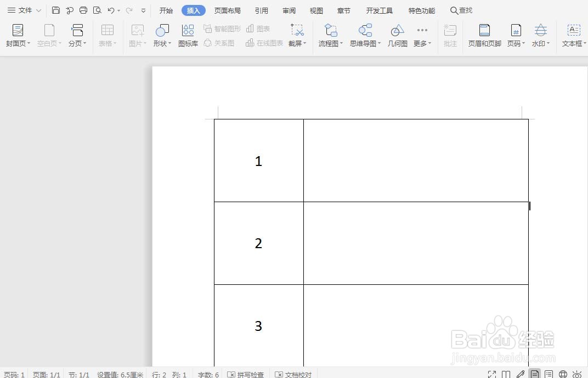Image resolution: width=588 pixels, height=378 pixels.
Task: Open the 流程图 flowchart dropdown
Action: point(330,35)
